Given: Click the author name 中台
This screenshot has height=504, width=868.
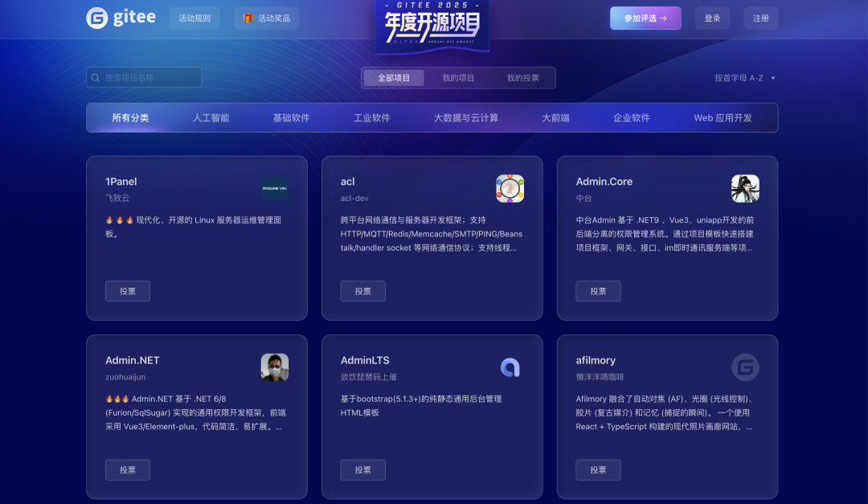Looking at the screenshot, I should 584,199.
